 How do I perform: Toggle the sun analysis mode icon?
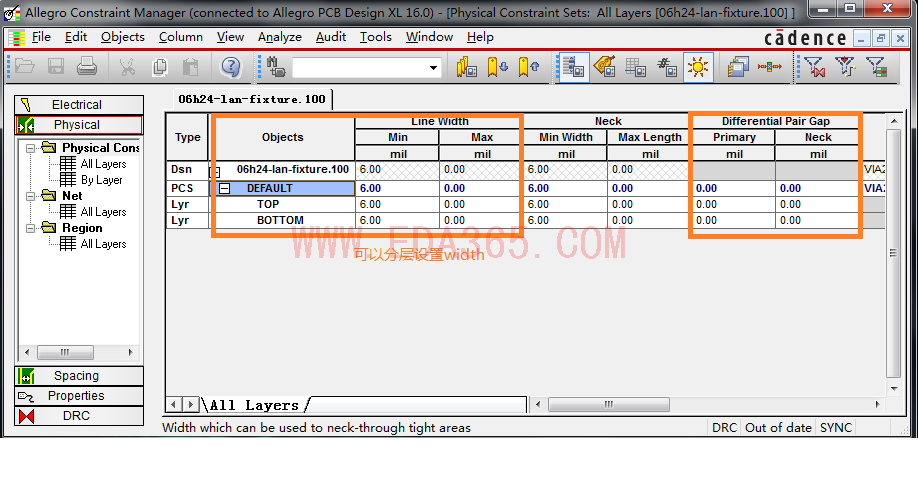click(x=698, y=67)
